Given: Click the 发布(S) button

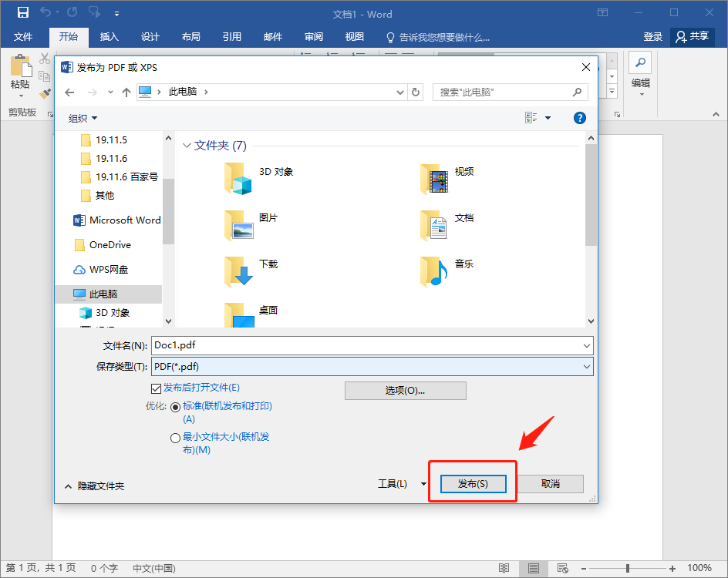Looking at the screenshot, I should pyautogui.click(x=473, y=484).
